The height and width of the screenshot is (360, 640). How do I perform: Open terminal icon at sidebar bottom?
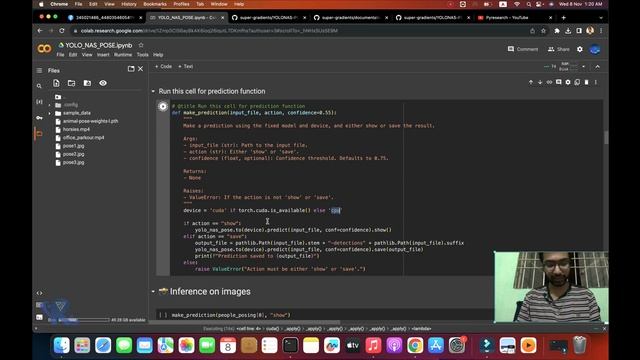point(39,317)
